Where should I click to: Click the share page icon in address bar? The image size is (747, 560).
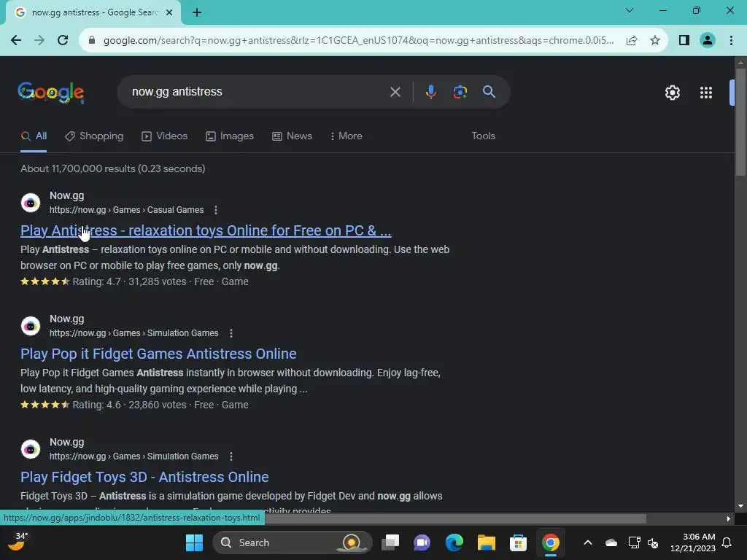pyautogui.click(x=632, y=40)
